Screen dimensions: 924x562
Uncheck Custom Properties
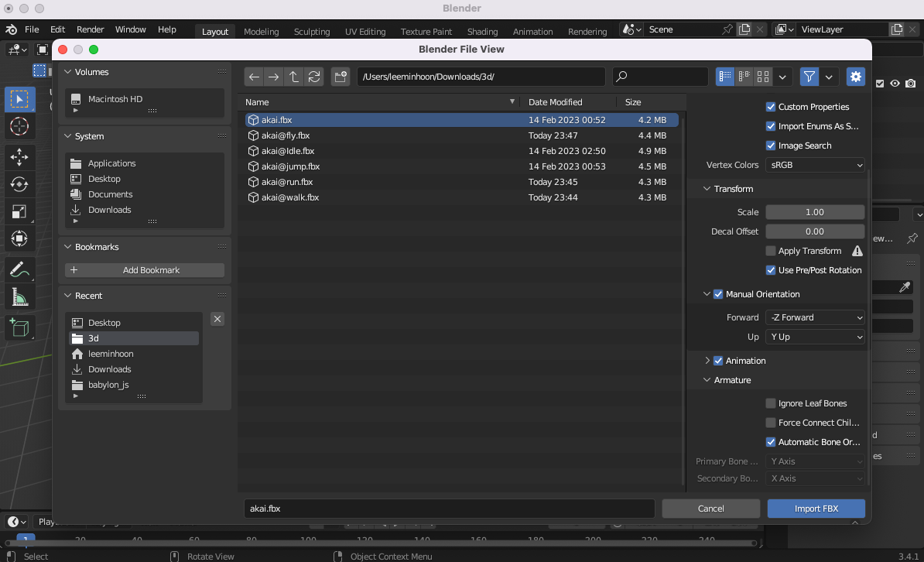tap(770, 107)
